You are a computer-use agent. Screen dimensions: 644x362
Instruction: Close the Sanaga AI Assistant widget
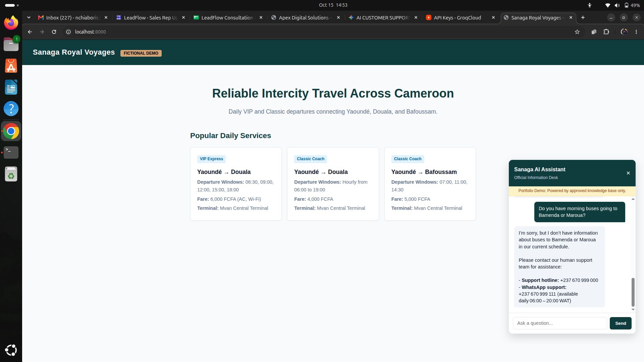[x=628, y=173]
